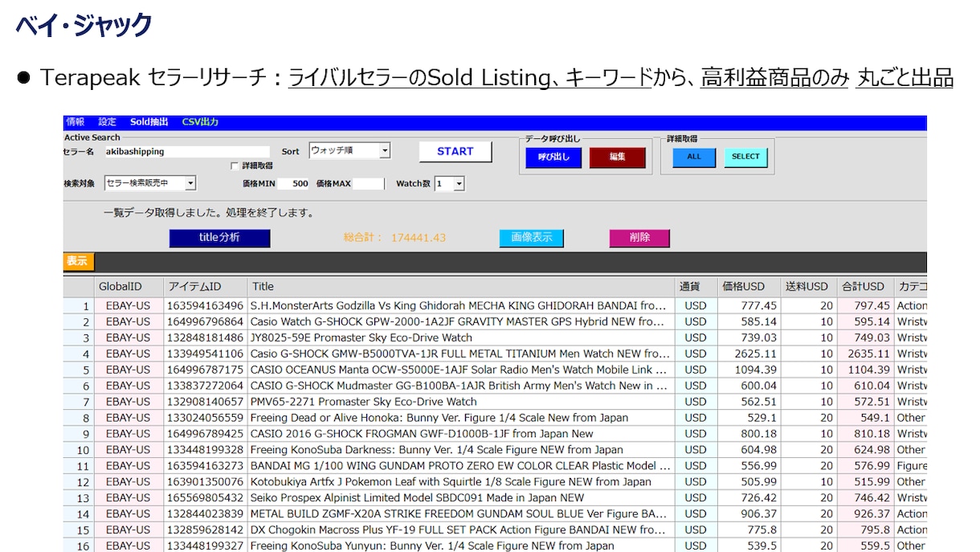Open the 情報 menu
This screenshot has width=980, height=552.
click(x=76, y=122)
